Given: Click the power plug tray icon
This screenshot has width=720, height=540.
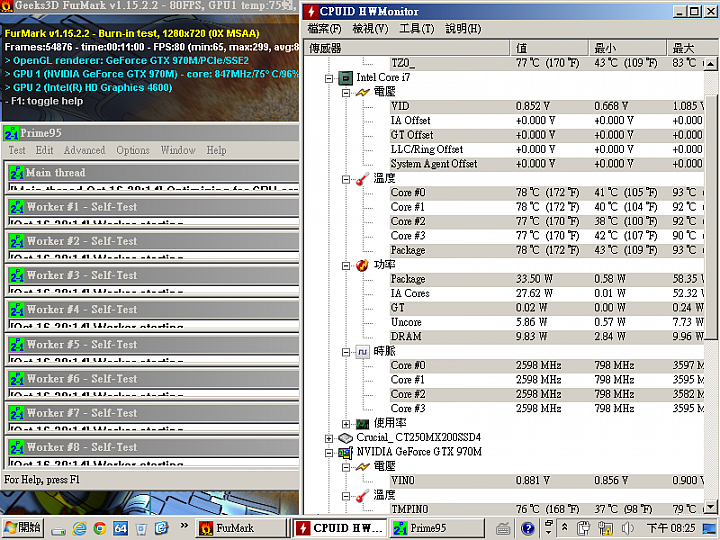Looking at the screenshot, I should coord(584,529).
